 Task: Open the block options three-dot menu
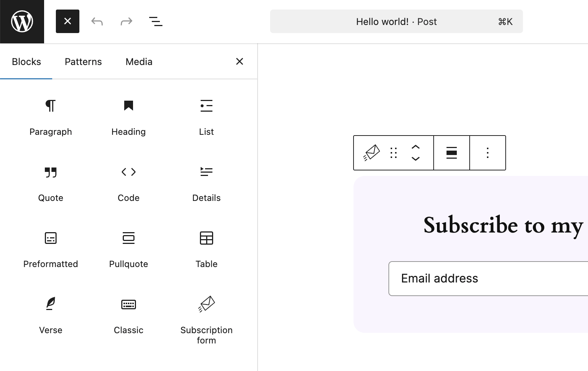click(x=488, y=153)
